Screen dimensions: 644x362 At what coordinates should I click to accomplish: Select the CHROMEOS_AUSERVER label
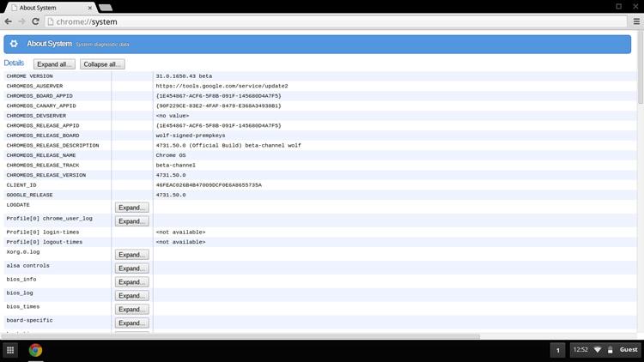point(34,86)
